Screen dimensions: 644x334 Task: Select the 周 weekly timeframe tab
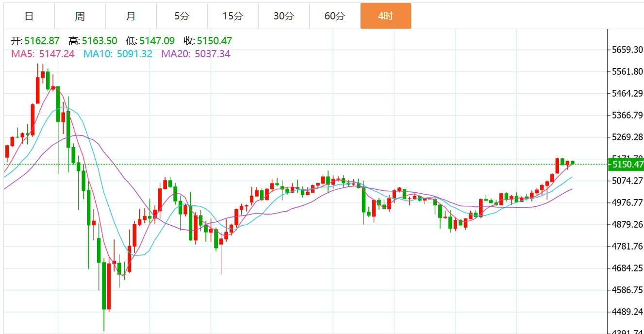coord(80,16)
